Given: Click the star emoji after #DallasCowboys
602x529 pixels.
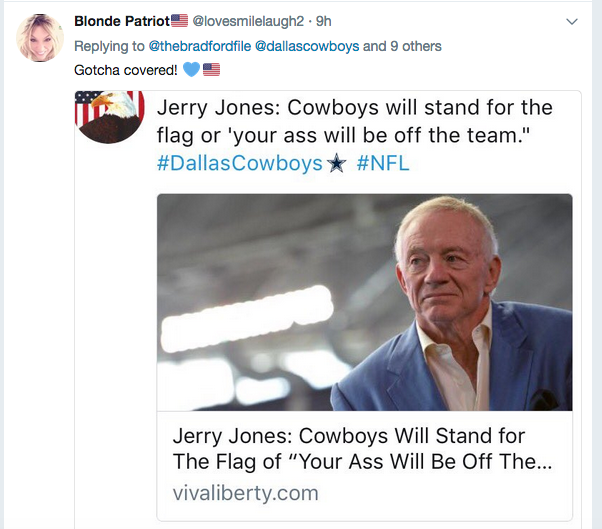Looking at the screenshot, I should pos(337,164).
